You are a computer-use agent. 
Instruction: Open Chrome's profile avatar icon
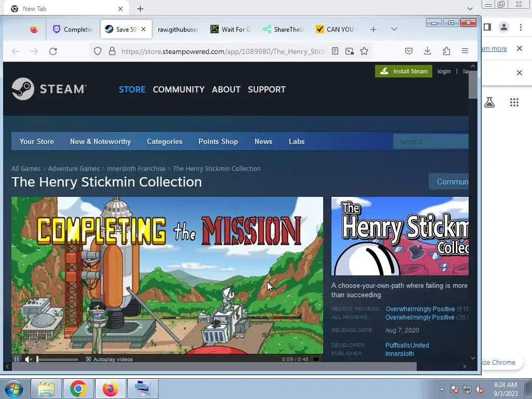[504, 27]
